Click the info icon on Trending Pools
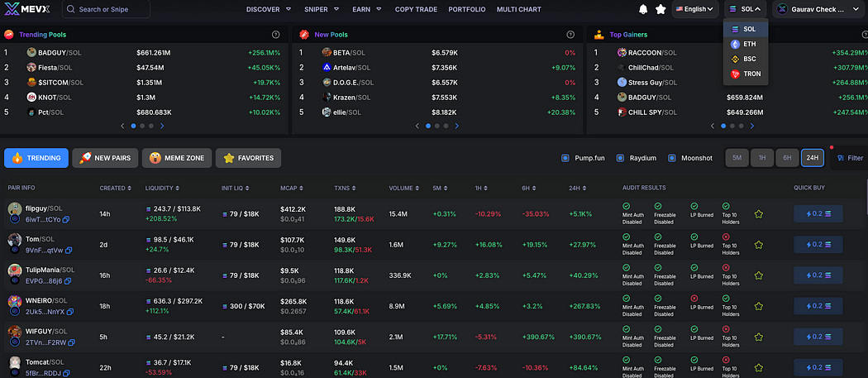This screenshot has height=378, width=868. coord(275,35)
